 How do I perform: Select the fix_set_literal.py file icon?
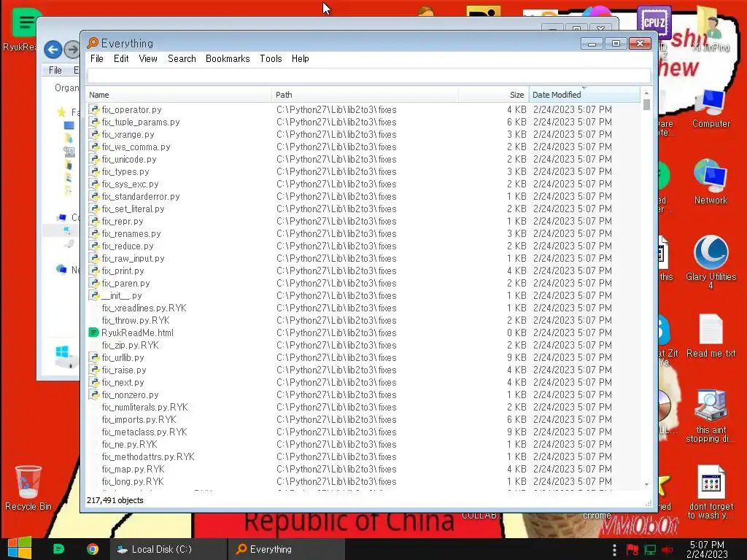coord(94,209)
